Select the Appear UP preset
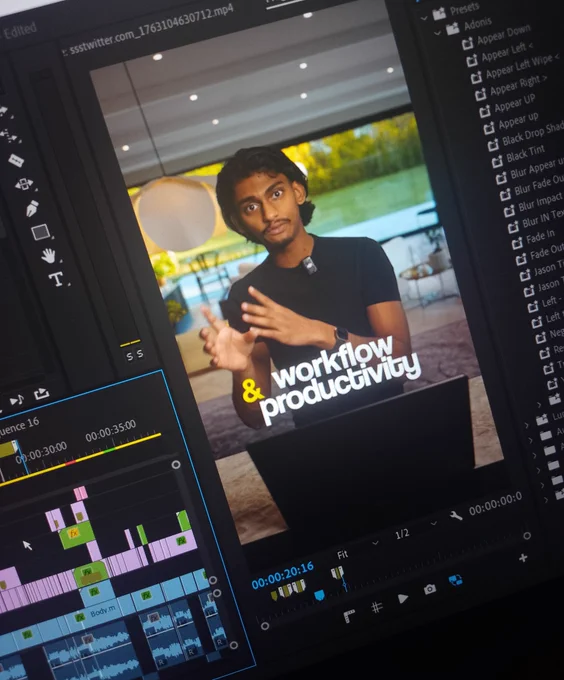The image size is (564, 680). (x=515, y=103)
